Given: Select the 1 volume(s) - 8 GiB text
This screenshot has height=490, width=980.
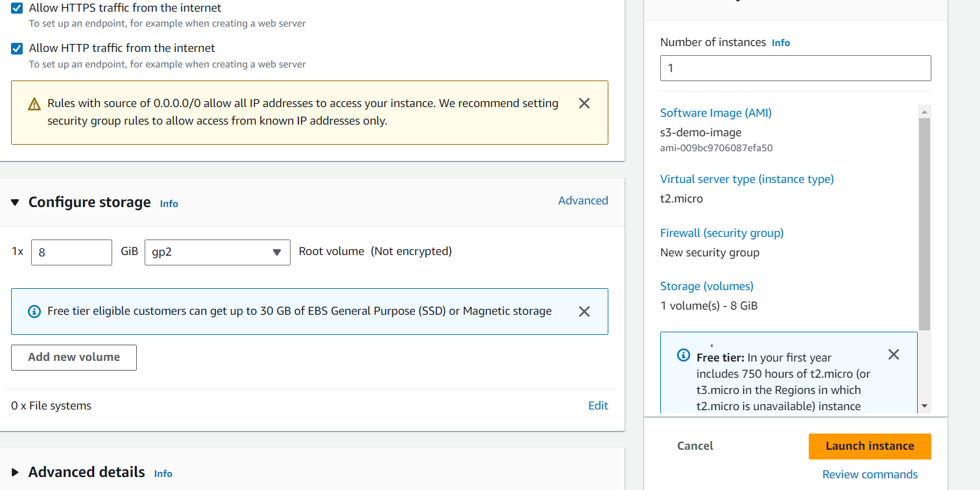Looking at the screenshot, I should tap(709, 306).
